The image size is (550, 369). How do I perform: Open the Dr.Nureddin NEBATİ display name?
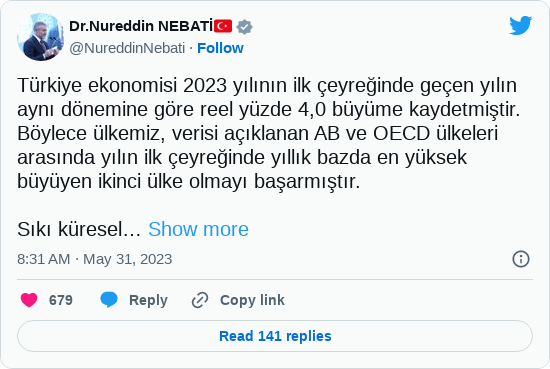pyautogui.click(x=141, y=26)
